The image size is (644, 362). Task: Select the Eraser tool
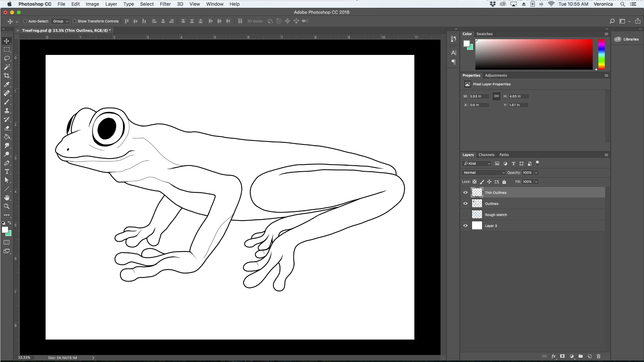[7, 128]
